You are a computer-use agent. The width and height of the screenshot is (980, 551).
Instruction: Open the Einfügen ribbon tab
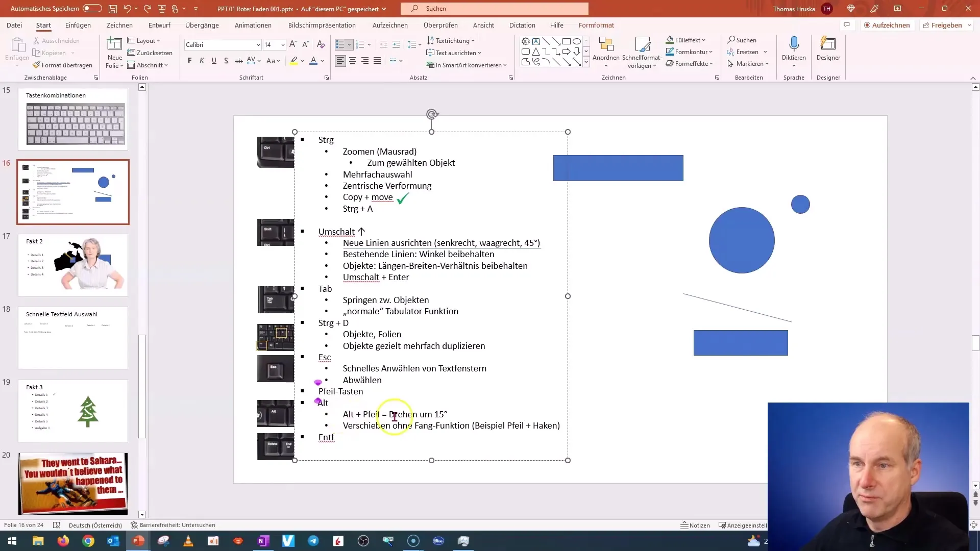pos(78,25)
